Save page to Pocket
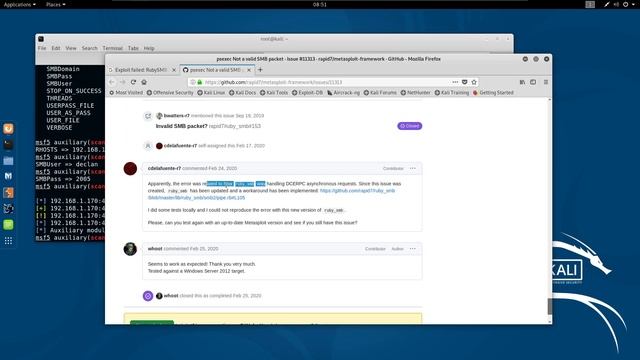 pyautogui.click(x=464, y=82)
